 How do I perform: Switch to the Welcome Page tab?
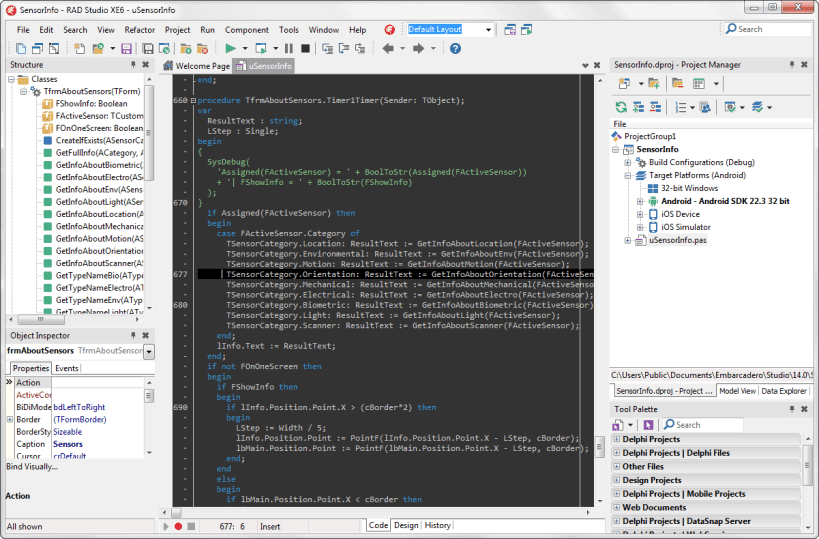[x=197, y=66]
